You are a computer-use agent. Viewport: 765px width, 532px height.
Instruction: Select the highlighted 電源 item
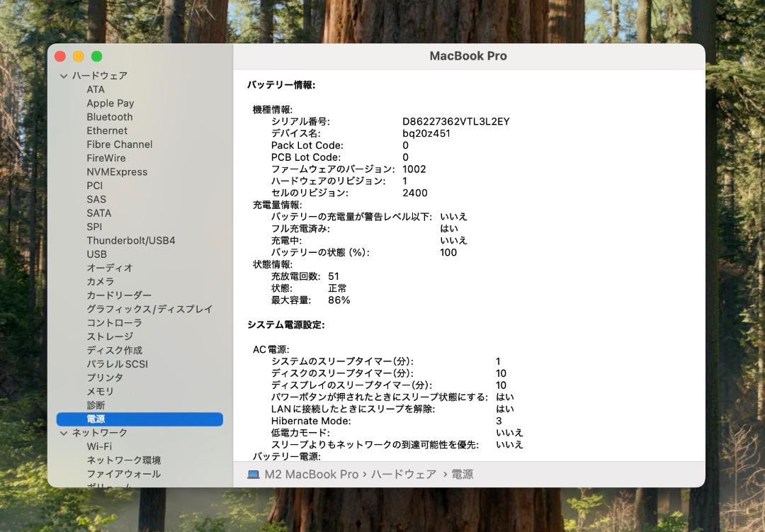(x=140, y=419)
